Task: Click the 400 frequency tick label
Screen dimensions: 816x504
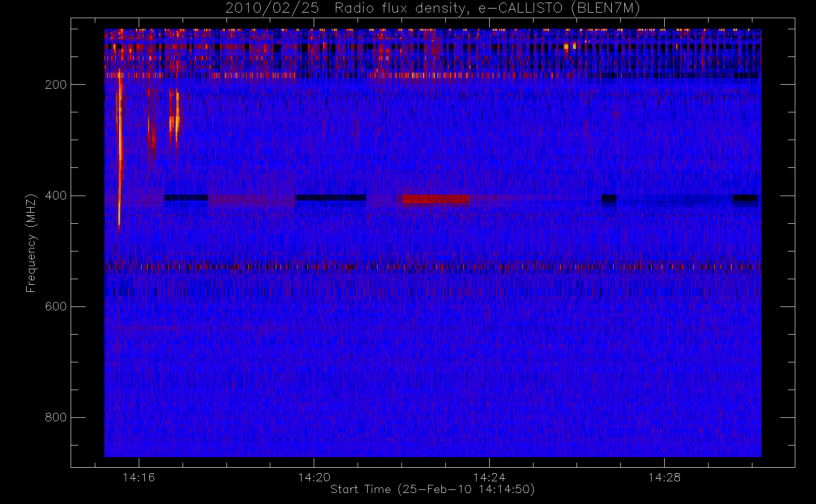Action: (55, 196)
